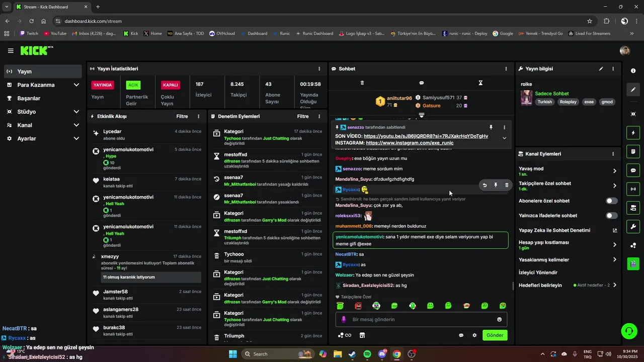The height and width of the screenshot is (362, 644).
Task: Open the Instagram link in pinned message
Action: tap(410, 143)
